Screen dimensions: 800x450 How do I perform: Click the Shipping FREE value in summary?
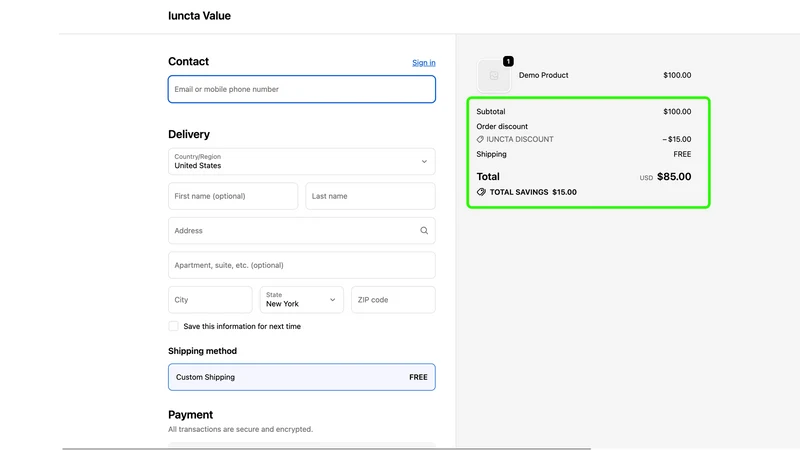tap(682, 154)
